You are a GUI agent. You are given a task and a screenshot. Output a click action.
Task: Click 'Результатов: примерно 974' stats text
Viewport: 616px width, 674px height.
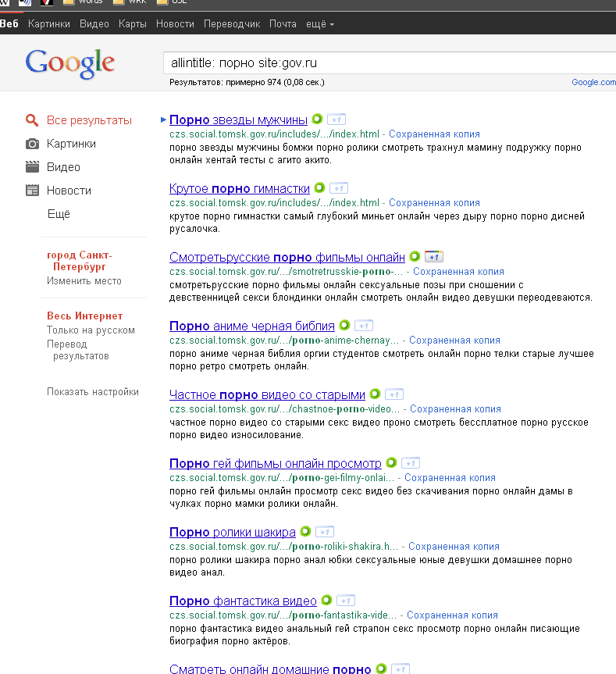pos(247,82)
